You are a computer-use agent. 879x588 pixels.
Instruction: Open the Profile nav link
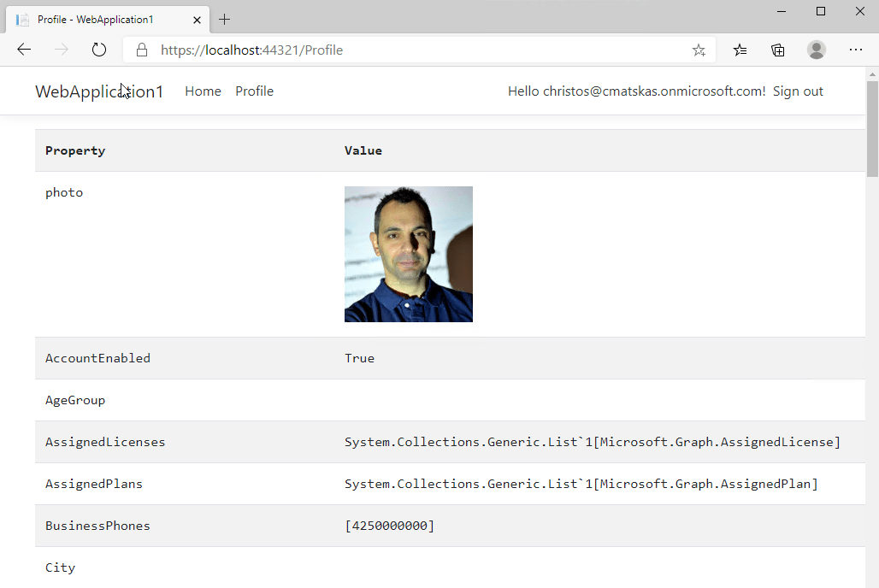[254, 91]
